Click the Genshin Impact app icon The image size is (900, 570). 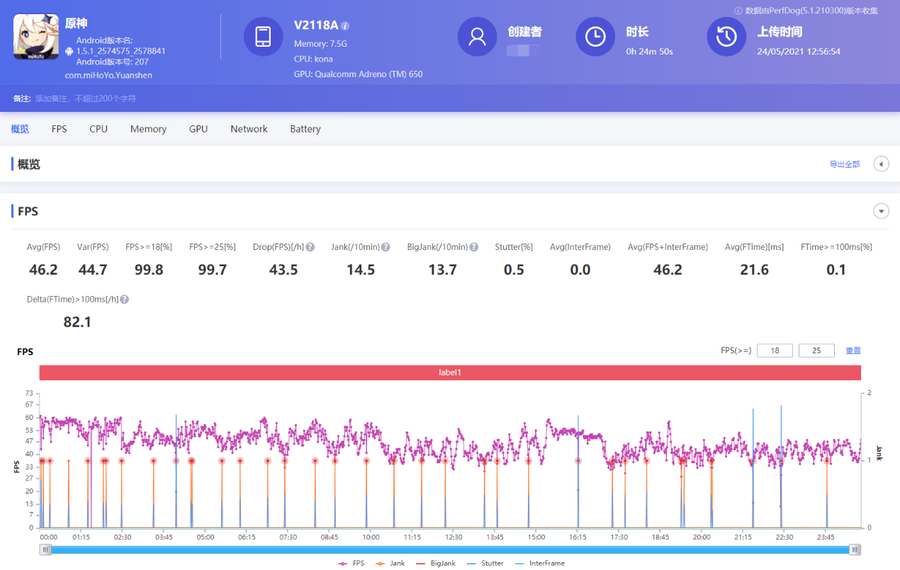point(35,38)
